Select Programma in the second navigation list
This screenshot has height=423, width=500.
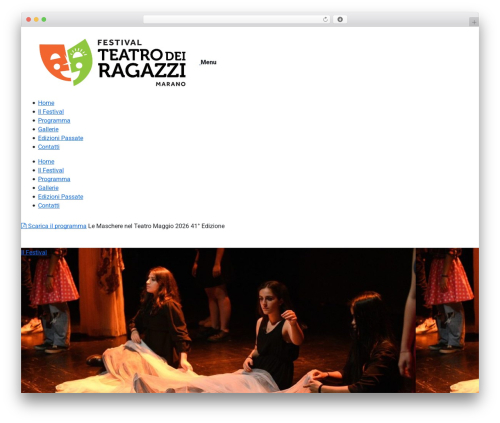click(54, 179)
